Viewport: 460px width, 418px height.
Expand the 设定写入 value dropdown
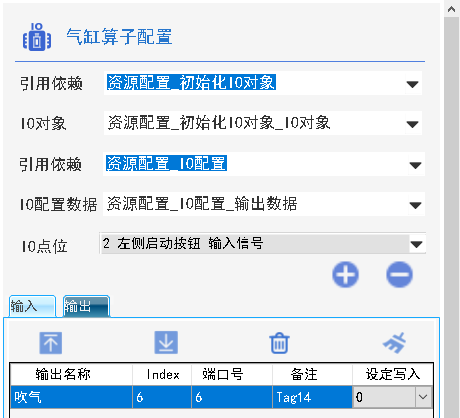(423, 397)
